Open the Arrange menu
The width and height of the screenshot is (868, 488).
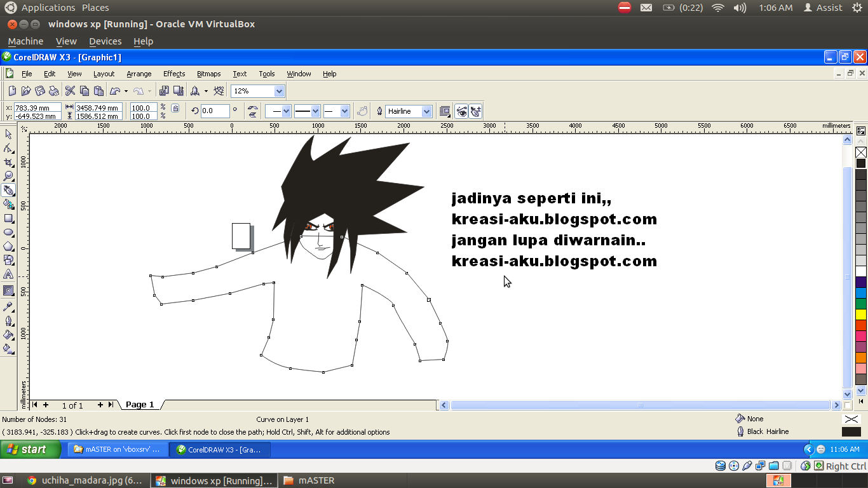point(139,74)
